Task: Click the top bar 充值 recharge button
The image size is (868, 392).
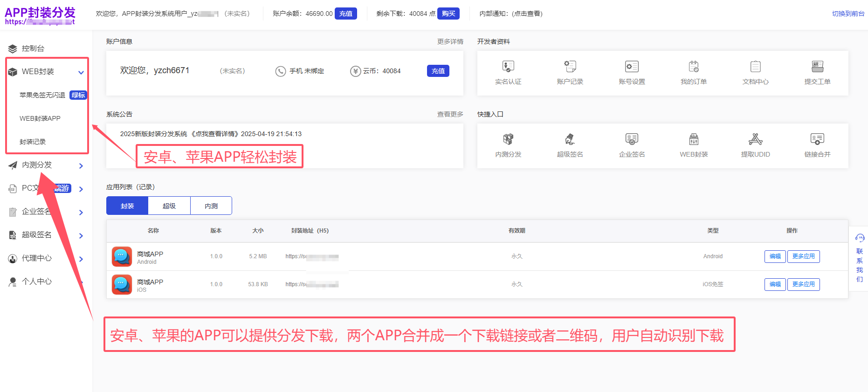Action: [x=346, y=14]
